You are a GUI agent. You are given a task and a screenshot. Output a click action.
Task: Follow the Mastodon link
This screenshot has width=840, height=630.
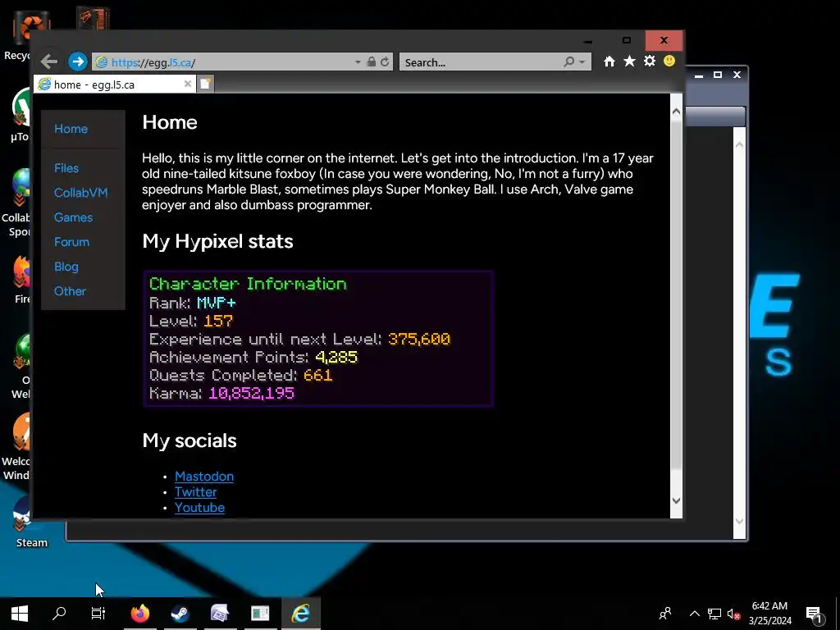pyautogui.click(x=204, y=477)
